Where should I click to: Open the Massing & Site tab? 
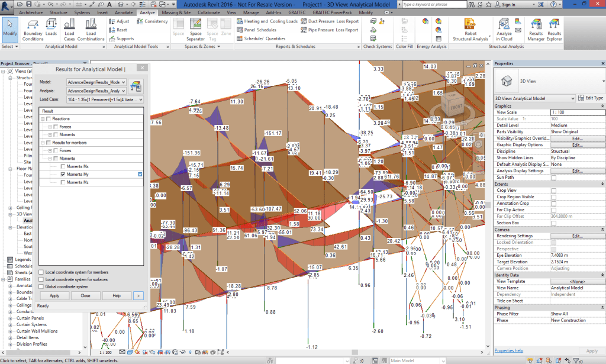click(x=178, y=12)
